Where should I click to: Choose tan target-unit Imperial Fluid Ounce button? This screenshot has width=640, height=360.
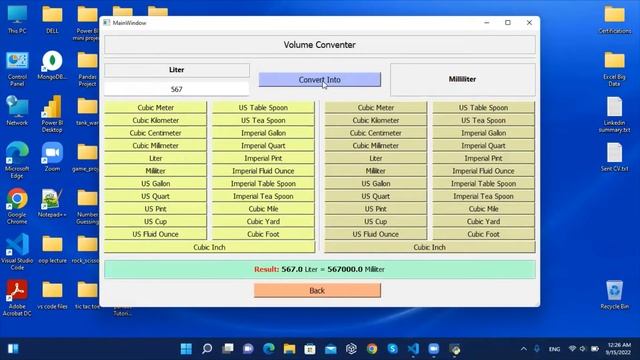pyautogui.click(x=483, y=171)
